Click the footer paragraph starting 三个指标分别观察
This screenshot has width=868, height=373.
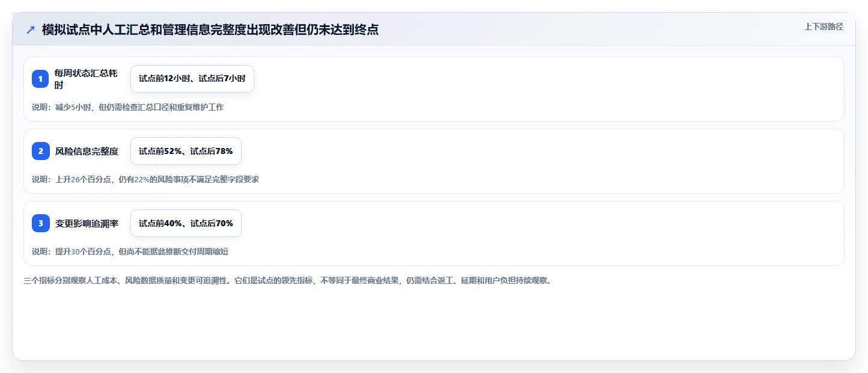[287, 280]
